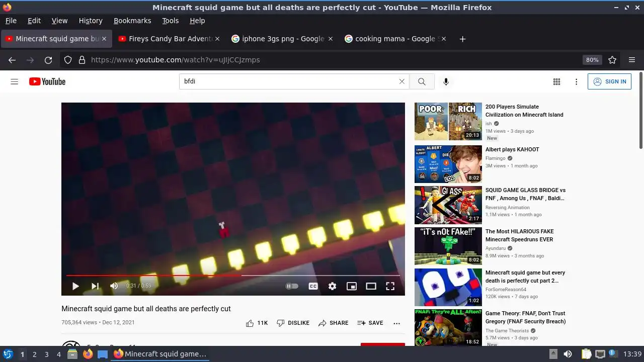The image size is (644, 362).
Task: Open the Bookmarks menu
Action: [x=132, y=21]
